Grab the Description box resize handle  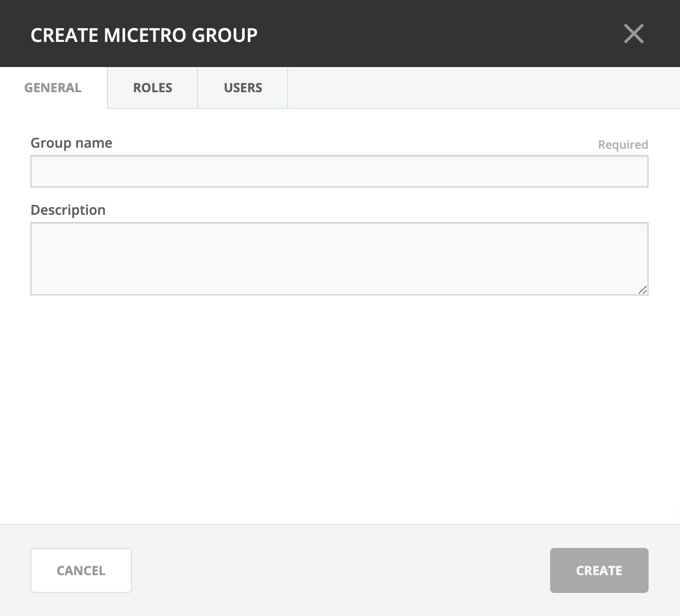[x=642, y=290]
